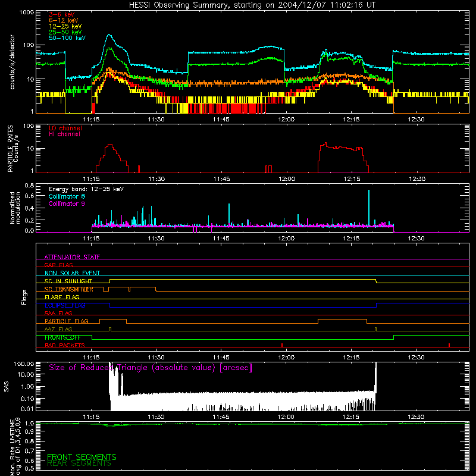Click the SC TRANSMITTER flag label
The image size is (476, 476).
pos(69,289)
